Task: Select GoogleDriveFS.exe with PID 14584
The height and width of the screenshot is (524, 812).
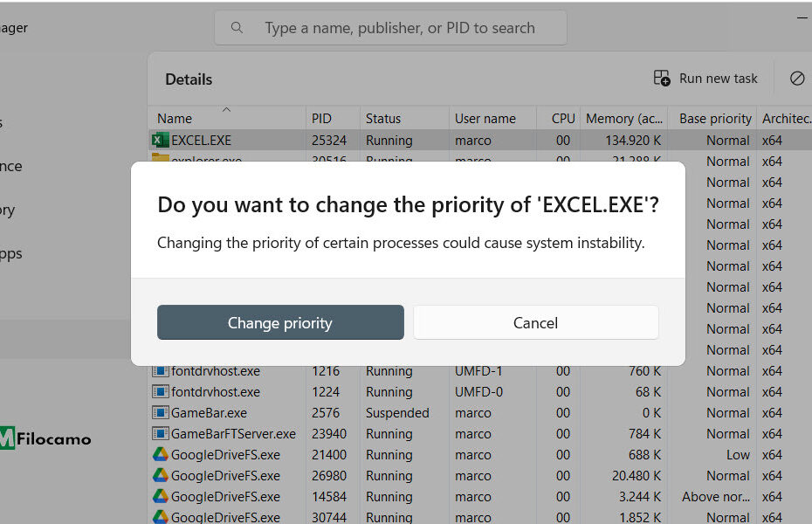Action: click(x=225, y=497)
